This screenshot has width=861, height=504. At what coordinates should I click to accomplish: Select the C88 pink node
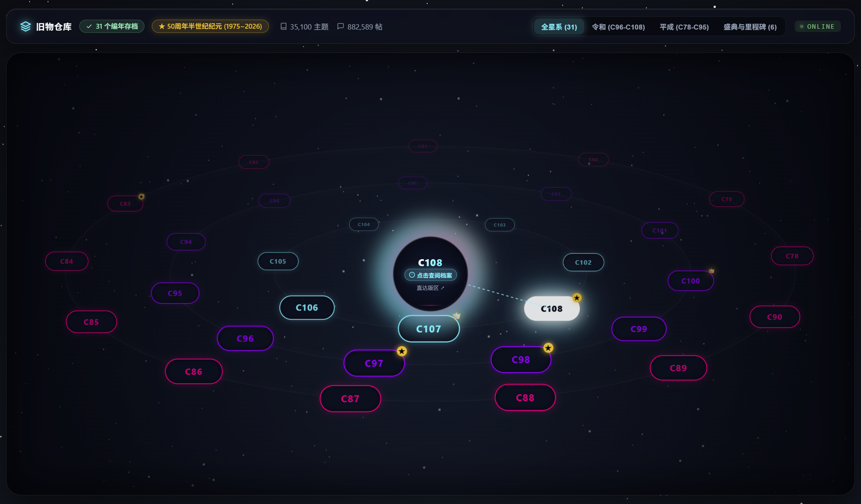click(525, 397)
